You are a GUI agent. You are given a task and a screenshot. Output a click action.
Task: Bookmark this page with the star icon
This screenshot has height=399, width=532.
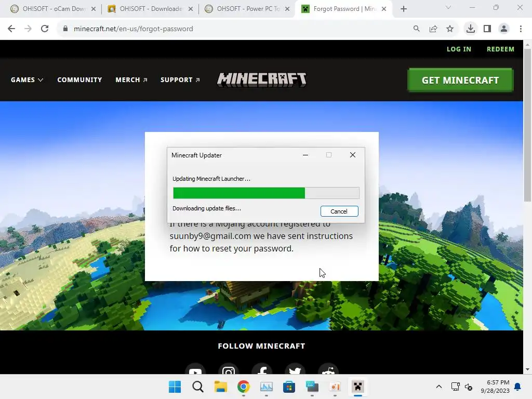(449, 29)
